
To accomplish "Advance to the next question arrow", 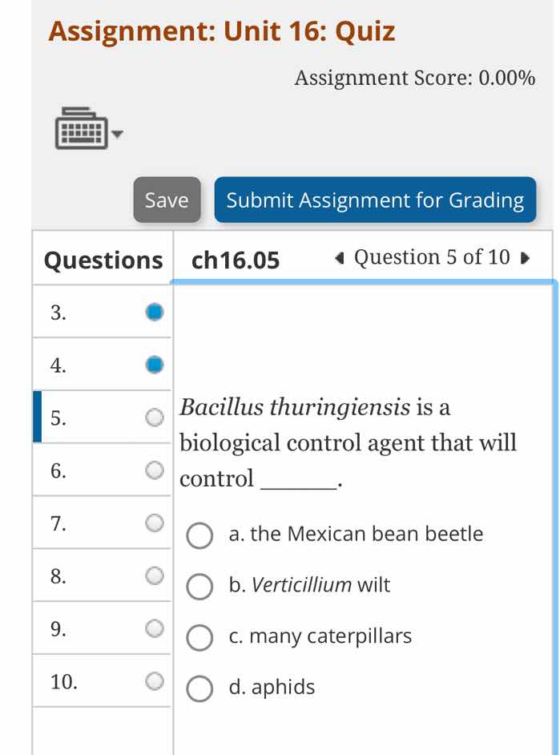I will pos(526,257).
